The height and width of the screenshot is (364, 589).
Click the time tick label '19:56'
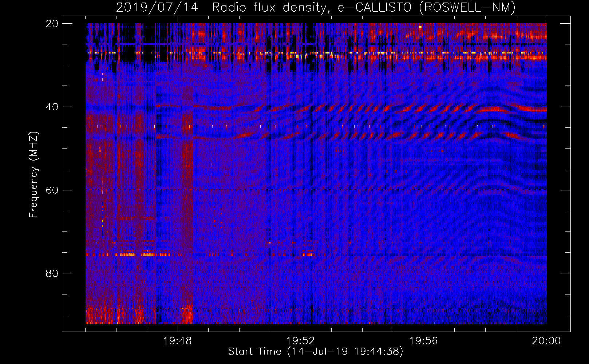[424, 341]
